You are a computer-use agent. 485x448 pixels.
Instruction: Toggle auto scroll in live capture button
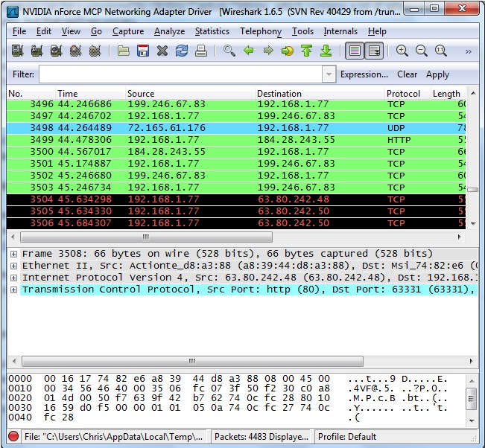point(374,51)
